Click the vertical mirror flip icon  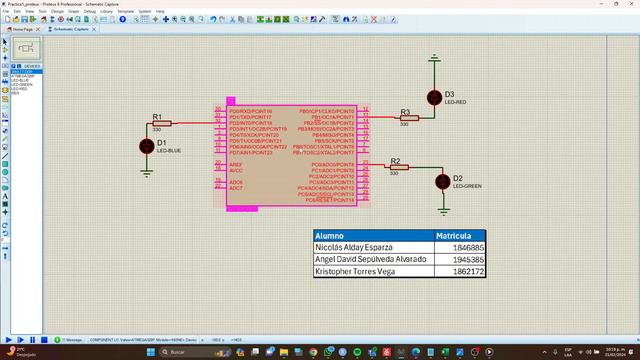pos(5,256)
